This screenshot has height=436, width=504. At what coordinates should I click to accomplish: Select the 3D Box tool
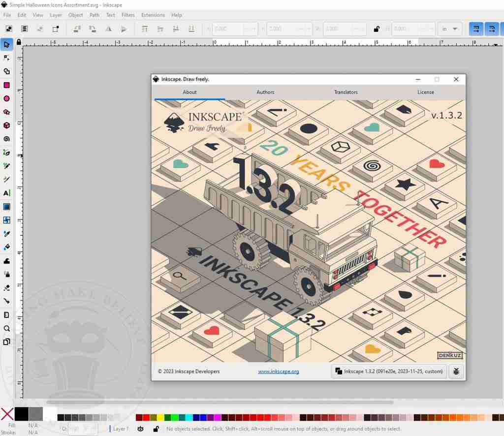coord(6,125)
